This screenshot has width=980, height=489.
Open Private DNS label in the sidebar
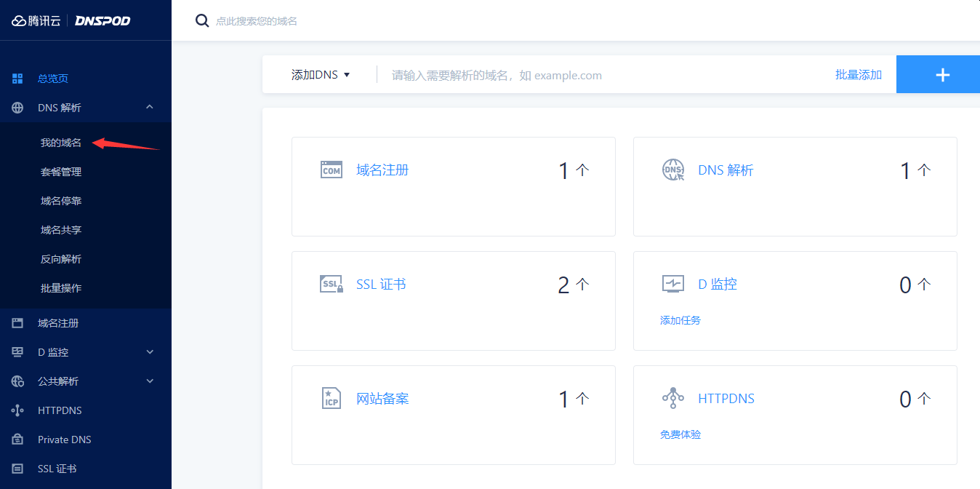pyautogui.click(x=65, y=440)
